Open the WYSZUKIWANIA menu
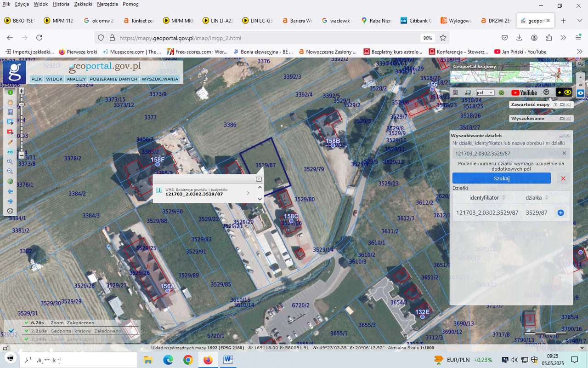This screenshot has width=588, height=368. click(x=160, y=79)
